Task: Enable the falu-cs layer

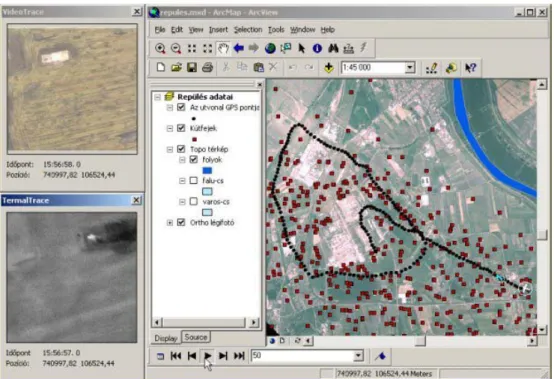Action: pyautogui.click(x=193, y=180)
